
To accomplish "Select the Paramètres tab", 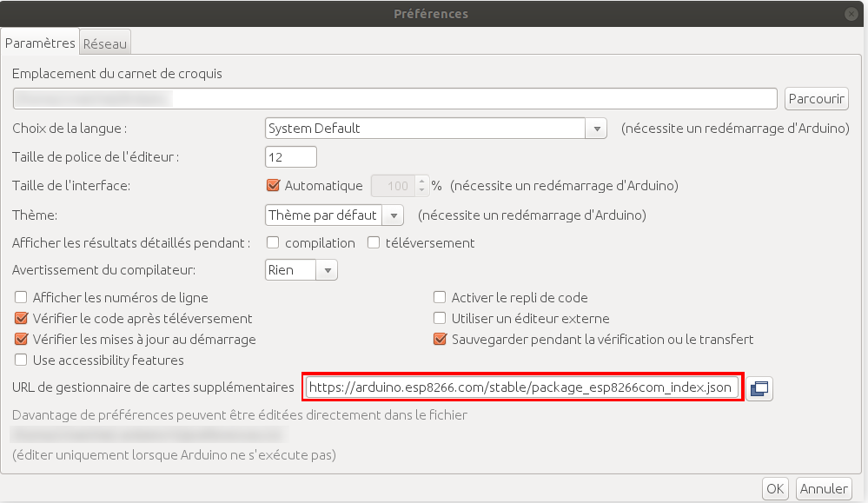I will pos(40,43).
